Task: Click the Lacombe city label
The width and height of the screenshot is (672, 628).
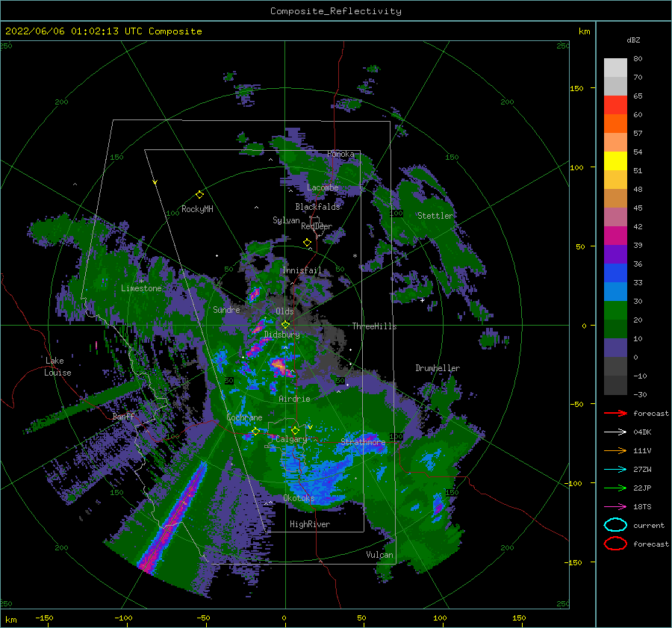Action: tap(323, 187)
